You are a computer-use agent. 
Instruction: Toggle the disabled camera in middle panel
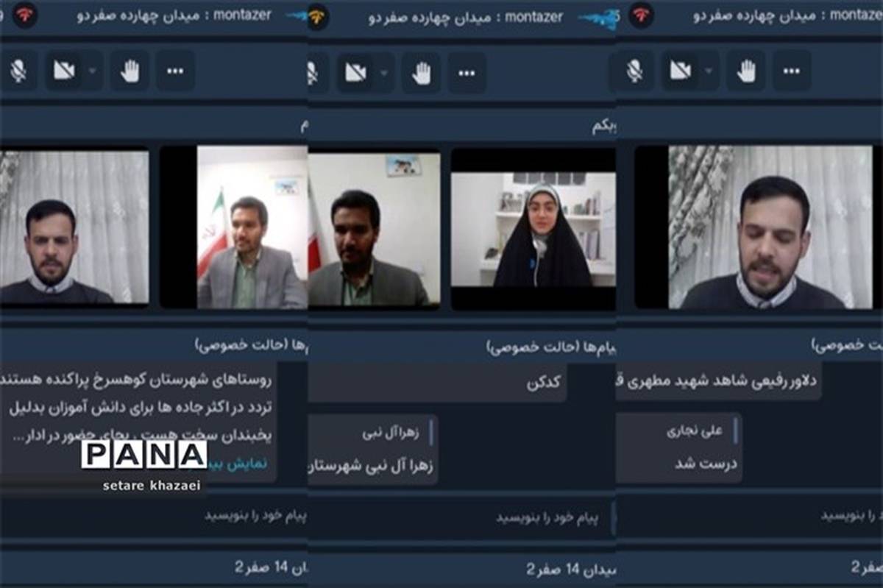tap(356, 73)
